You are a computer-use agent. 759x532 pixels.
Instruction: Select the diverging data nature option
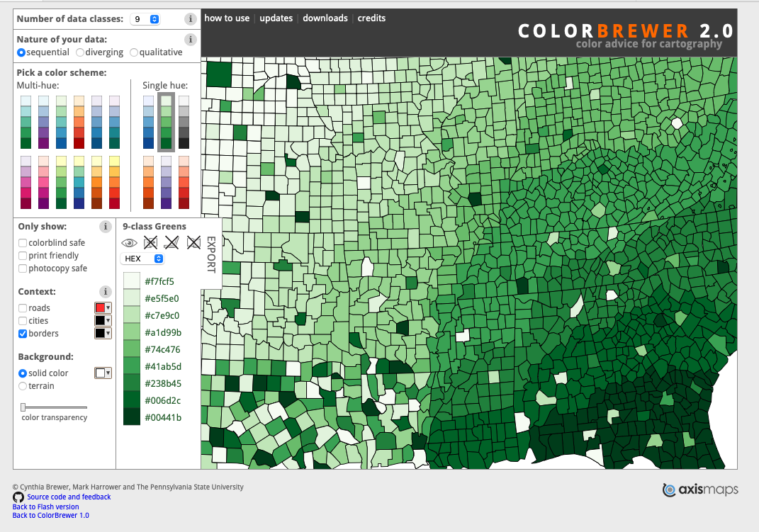(x=80, y=52)
